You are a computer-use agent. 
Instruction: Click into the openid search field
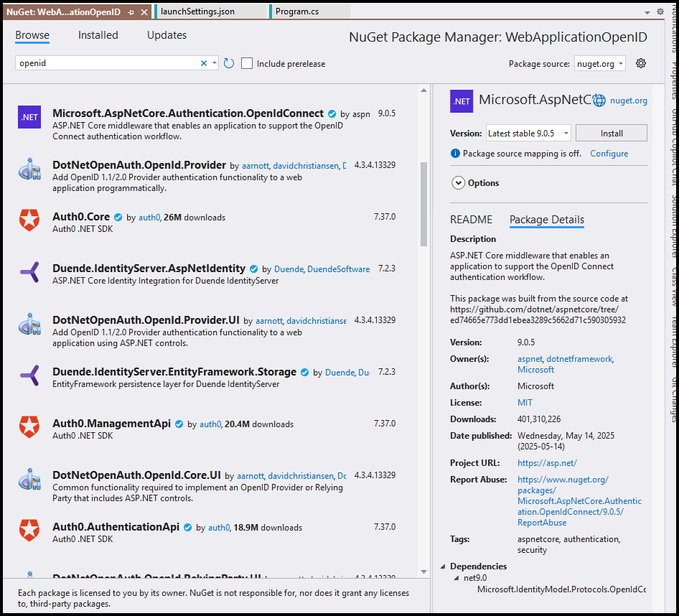click(108, 63)
